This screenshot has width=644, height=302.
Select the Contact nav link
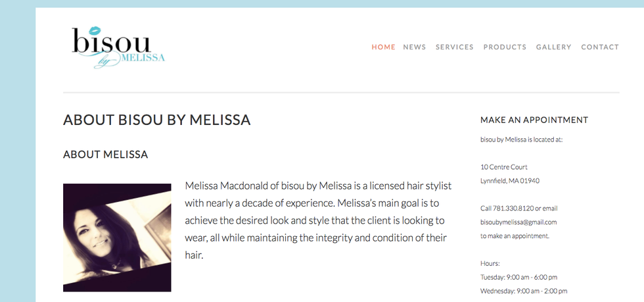click(x=599, y=47)
